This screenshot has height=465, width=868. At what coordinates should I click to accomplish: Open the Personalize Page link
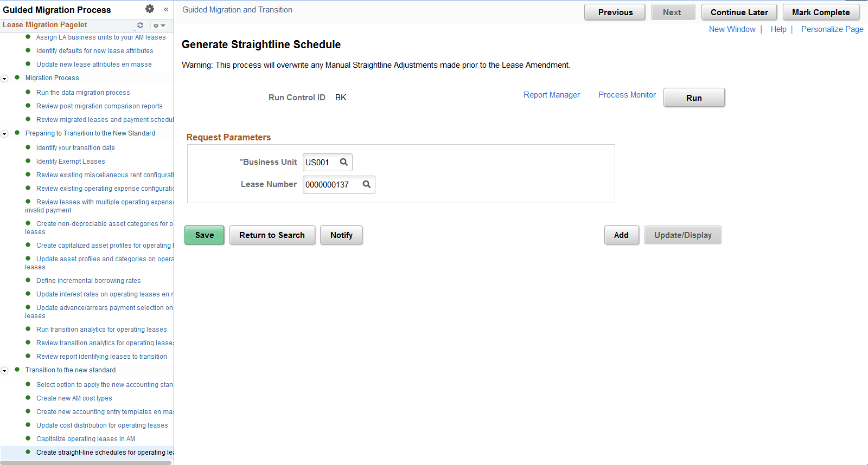832,29
